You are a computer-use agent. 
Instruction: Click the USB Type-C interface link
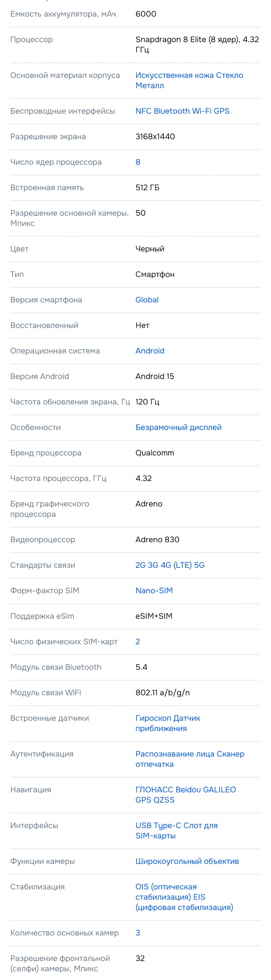coord(158,825)
